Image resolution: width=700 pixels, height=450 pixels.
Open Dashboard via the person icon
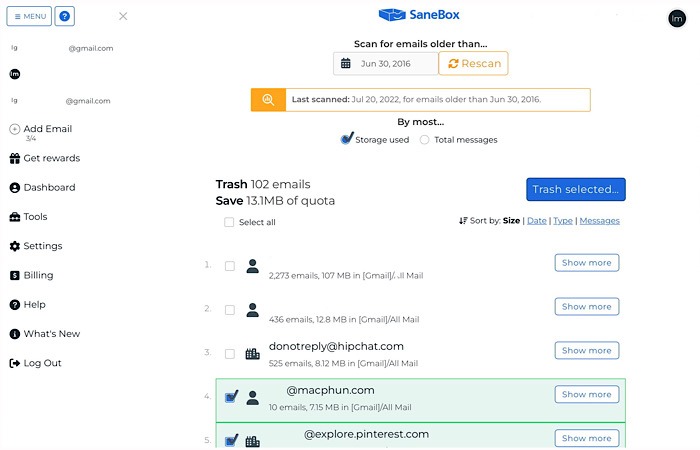tap(15, 188)
